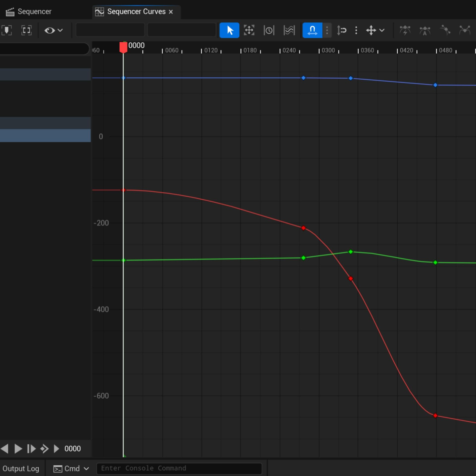Click the toolbar icon left of frame brackets
476x476 pixels.
pos(7,30)
